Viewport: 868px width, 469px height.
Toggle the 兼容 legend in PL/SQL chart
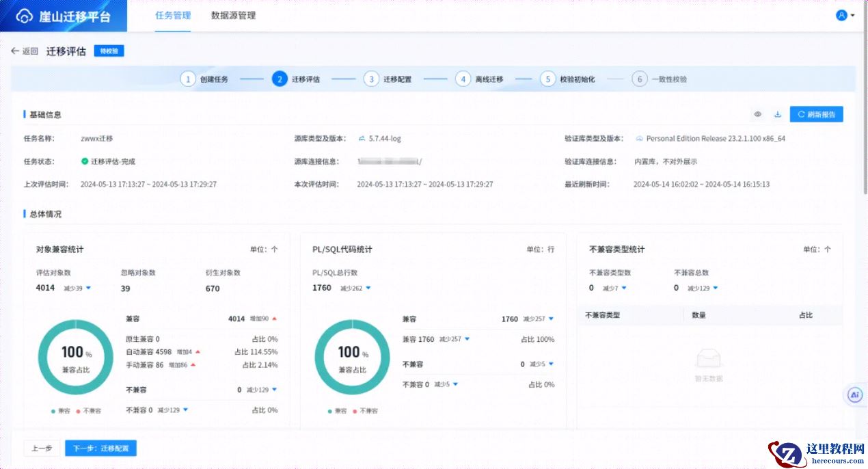coord(338,411)
